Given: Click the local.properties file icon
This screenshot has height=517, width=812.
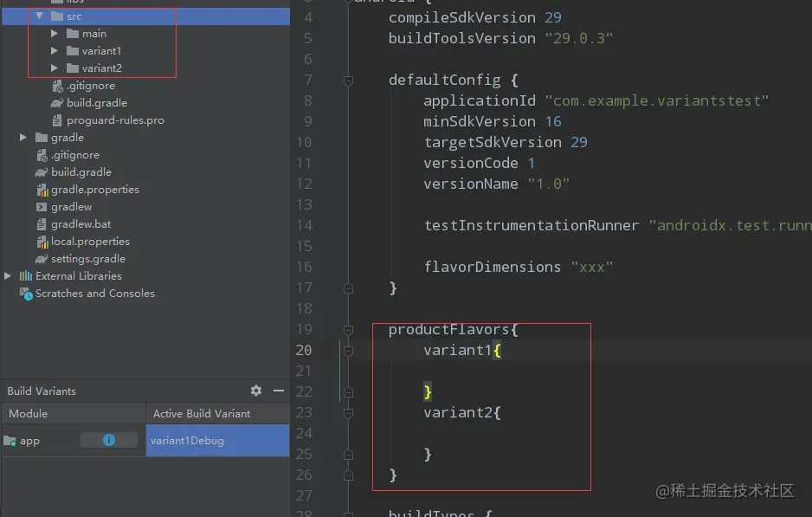Looking at the screenshot, I should pyautogui.click(x=42, y=242).
